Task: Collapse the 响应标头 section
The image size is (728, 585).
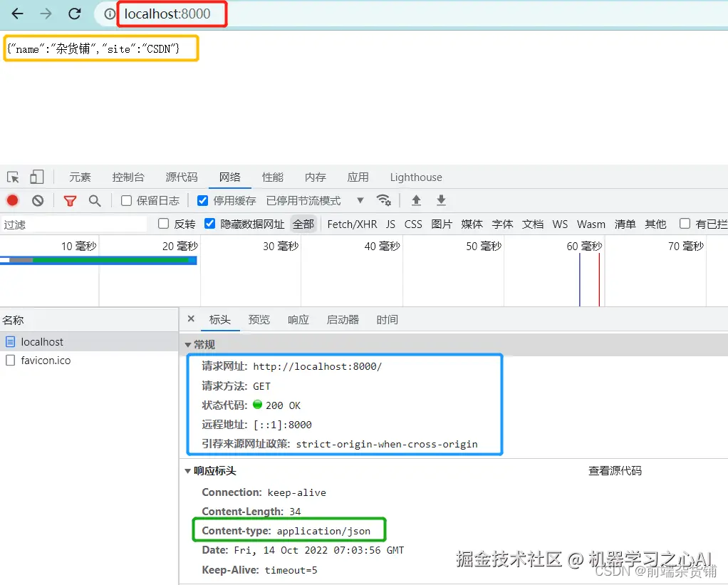Action: [187, 470]
